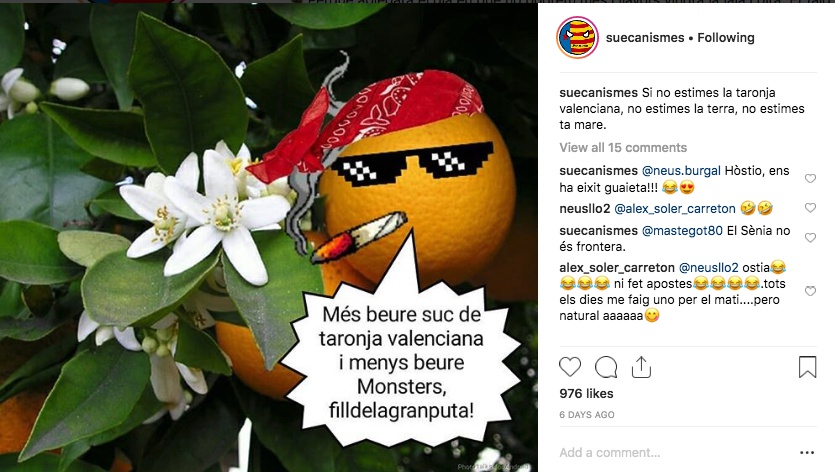Like alex_soler_carreton's comment heart
The width and height of the screenshot is (835, 472).
(x=810, y=291)
